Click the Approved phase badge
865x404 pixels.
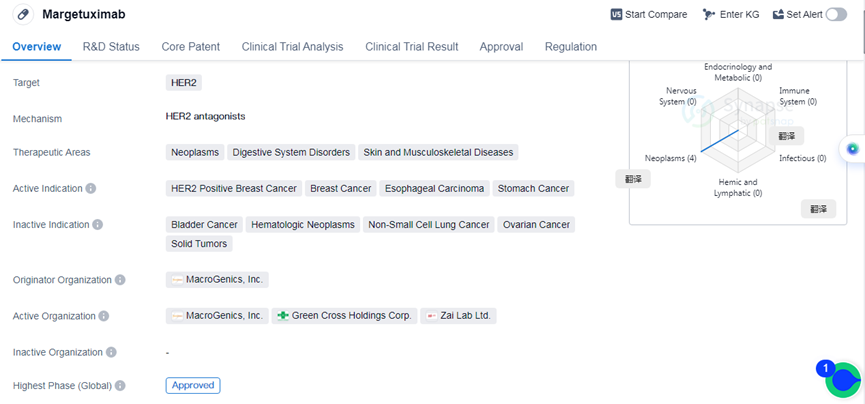click(x=193, y=385)
